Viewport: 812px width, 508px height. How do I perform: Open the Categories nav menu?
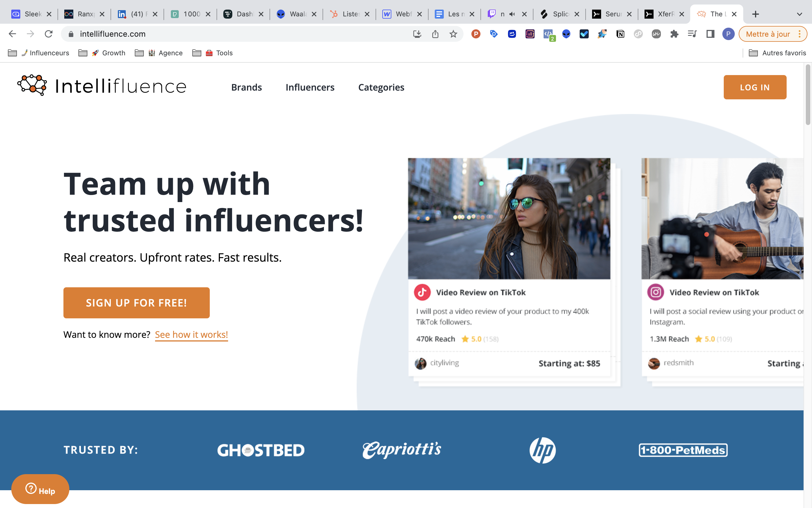pyautogui.click(x=381, y=87)
